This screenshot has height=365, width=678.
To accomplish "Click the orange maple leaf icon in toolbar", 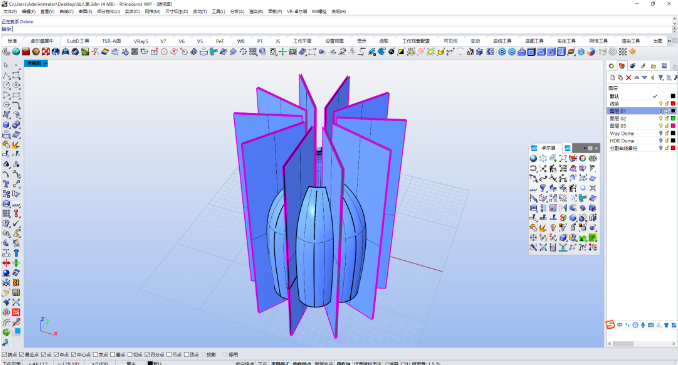I will click(x=633, y=51).
